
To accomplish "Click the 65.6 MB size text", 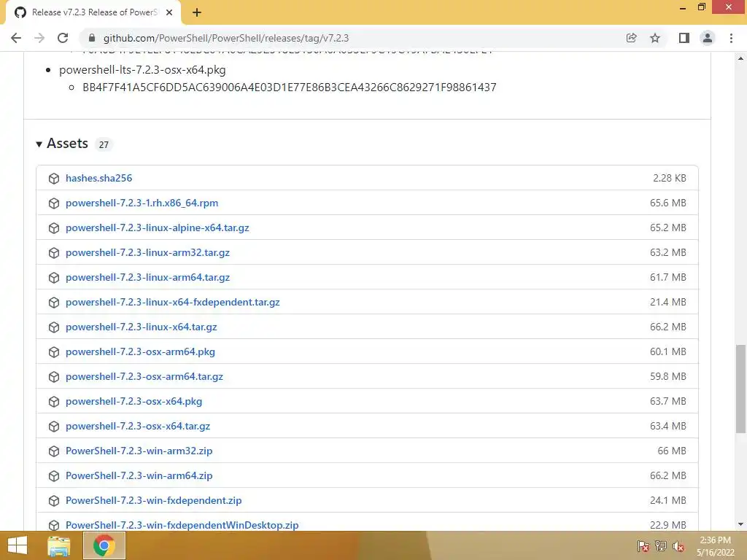I will click(668, 203).
